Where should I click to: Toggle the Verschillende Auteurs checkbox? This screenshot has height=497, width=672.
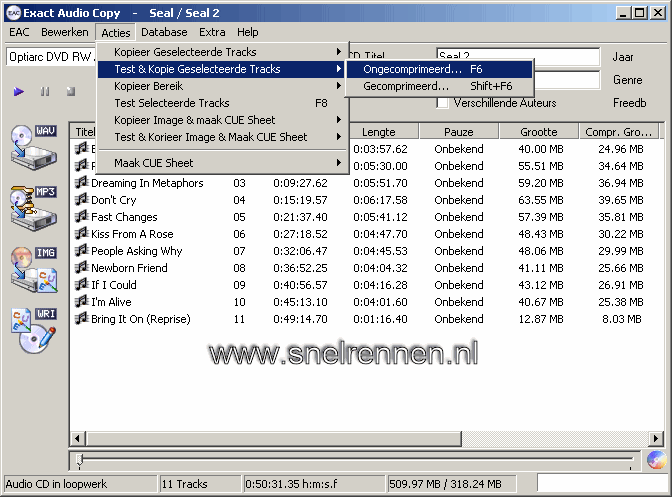point(442,103)
